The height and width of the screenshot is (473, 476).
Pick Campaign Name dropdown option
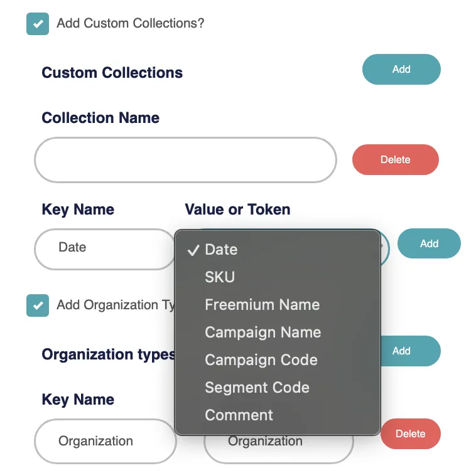click(x=262, y=332)
